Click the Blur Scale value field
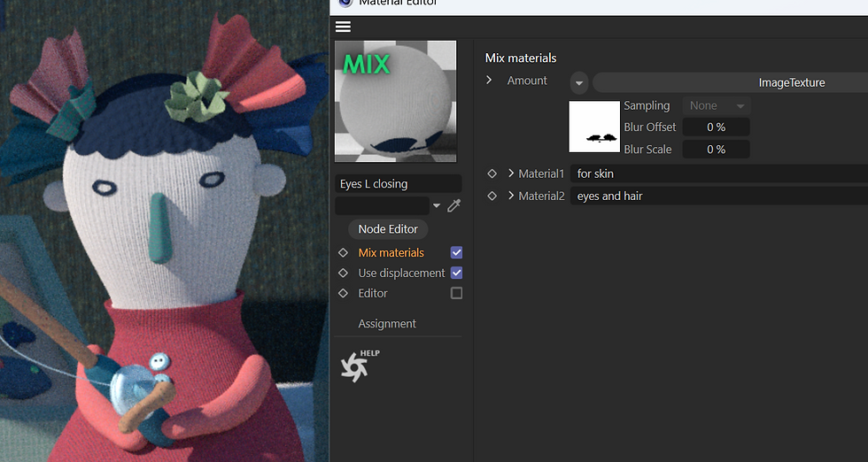868x462 pixels. click(x=717, y=150)
